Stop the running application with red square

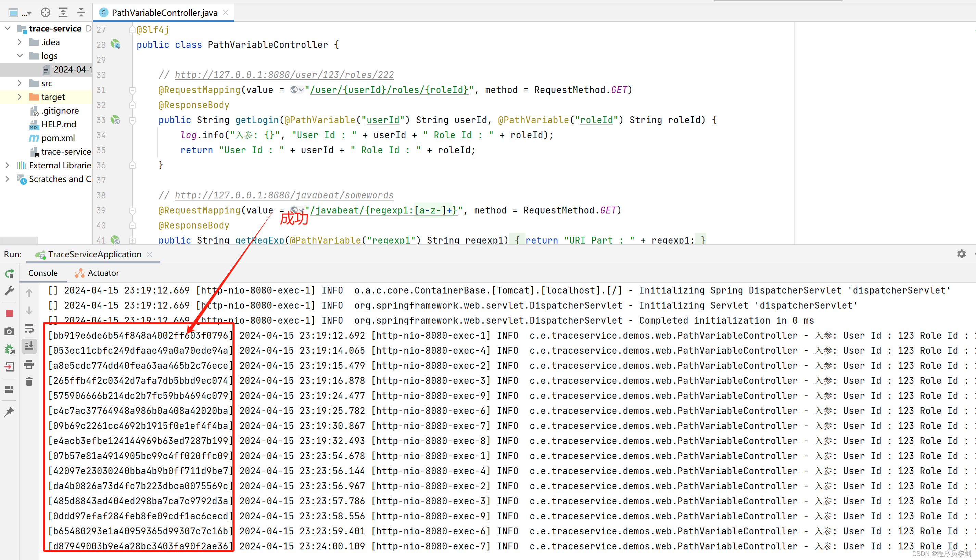coord(10,313)
